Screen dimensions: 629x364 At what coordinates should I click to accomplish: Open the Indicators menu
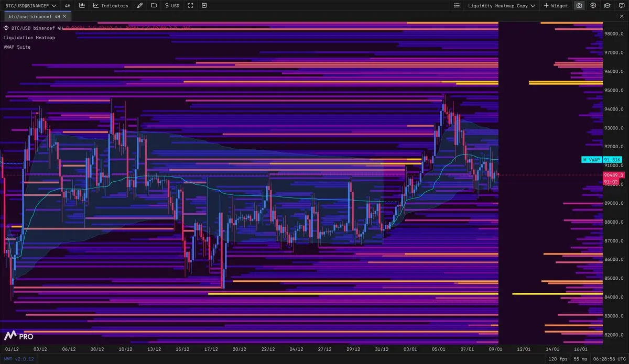point(111,5)
